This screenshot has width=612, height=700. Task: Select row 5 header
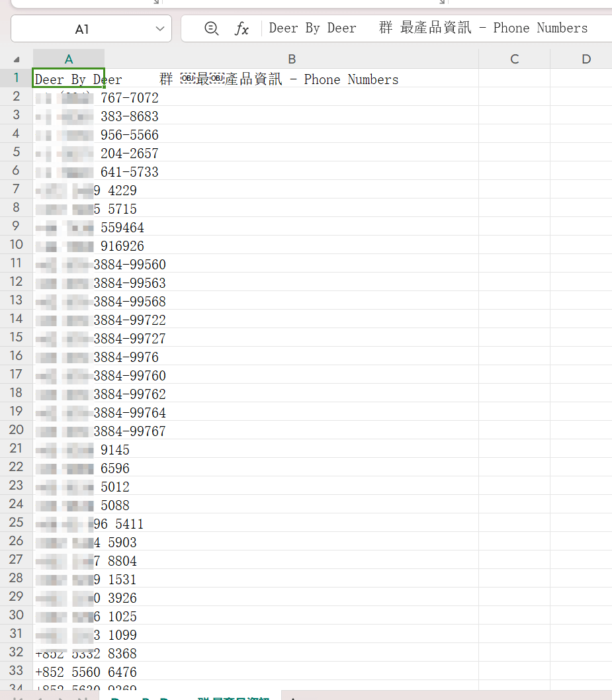[x=17, y=152]
